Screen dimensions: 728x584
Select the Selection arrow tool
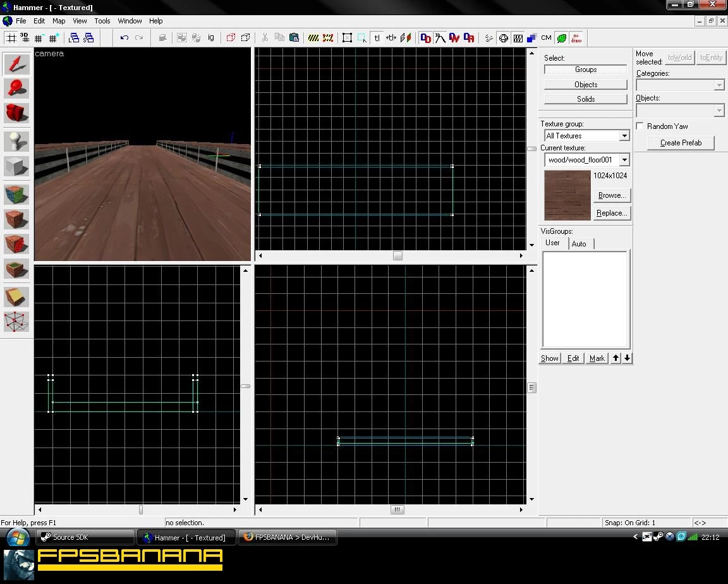[x=16, y=64]
